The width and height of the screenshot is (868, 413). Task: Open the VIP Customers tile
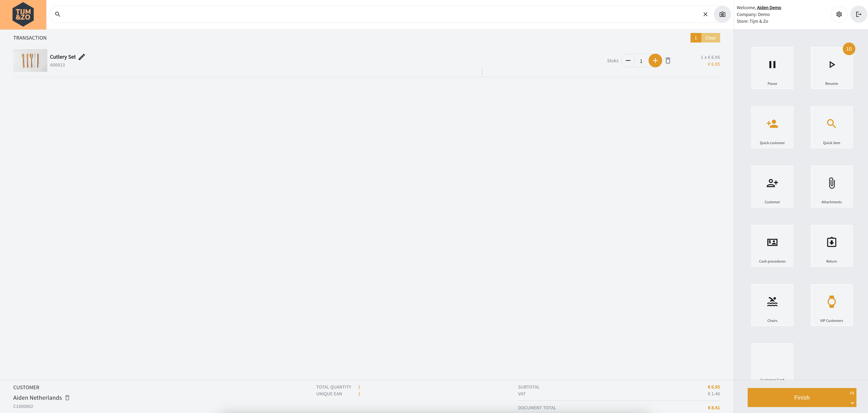pyautogui.click(x=831, y=305)
